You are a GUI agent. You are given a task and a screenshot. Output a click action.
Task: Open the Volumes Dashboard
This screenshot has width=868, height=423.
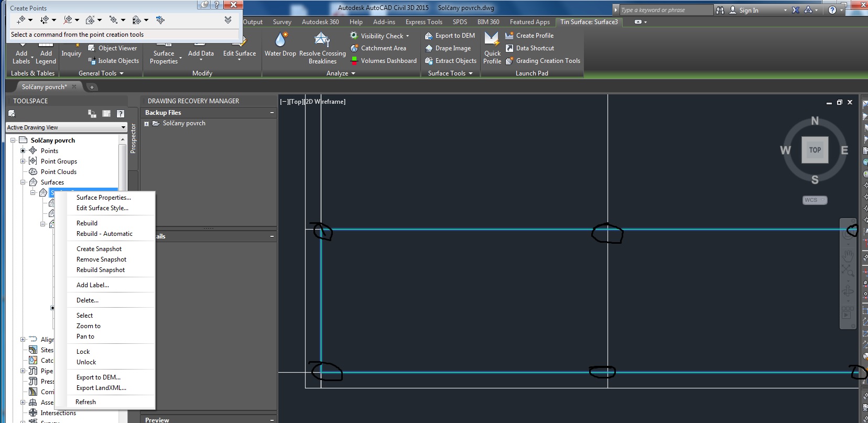click(x=383, y=61)
